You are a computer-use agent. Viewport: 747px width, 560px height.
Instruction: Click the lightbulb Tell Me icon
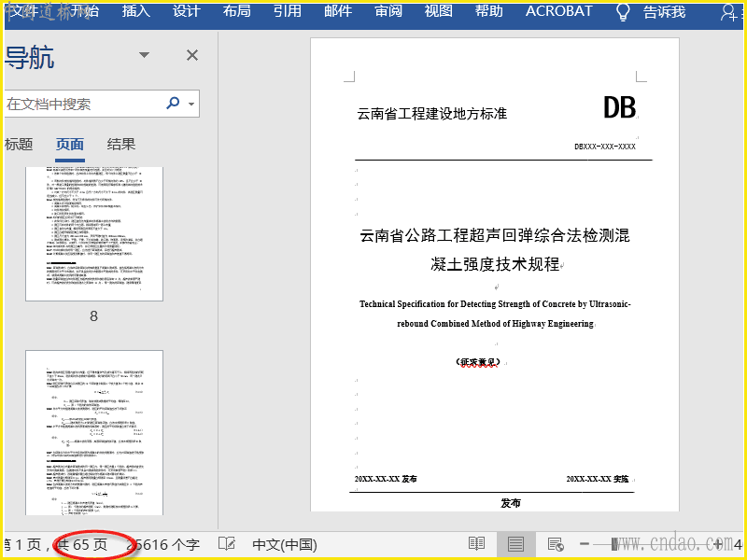(x=623, y=12)
